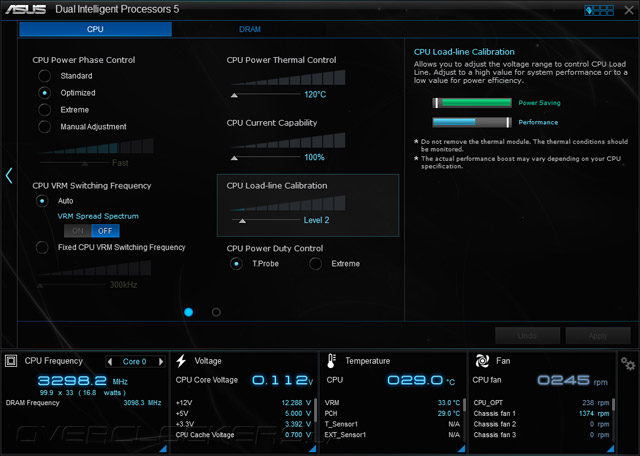Open monitor settings gear icon

coord(628,363)
